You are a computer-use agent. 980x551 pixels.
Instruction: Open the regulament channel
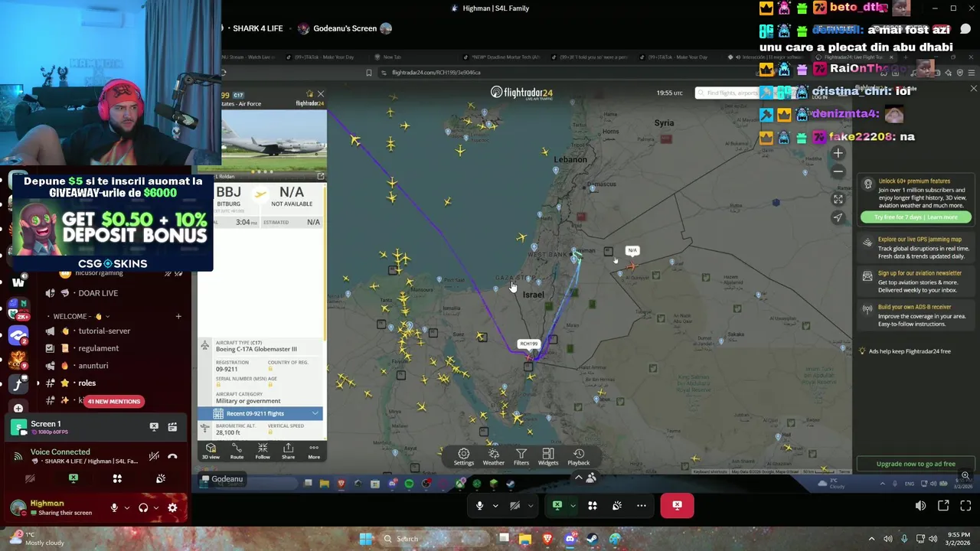click(x=98, y=348)
